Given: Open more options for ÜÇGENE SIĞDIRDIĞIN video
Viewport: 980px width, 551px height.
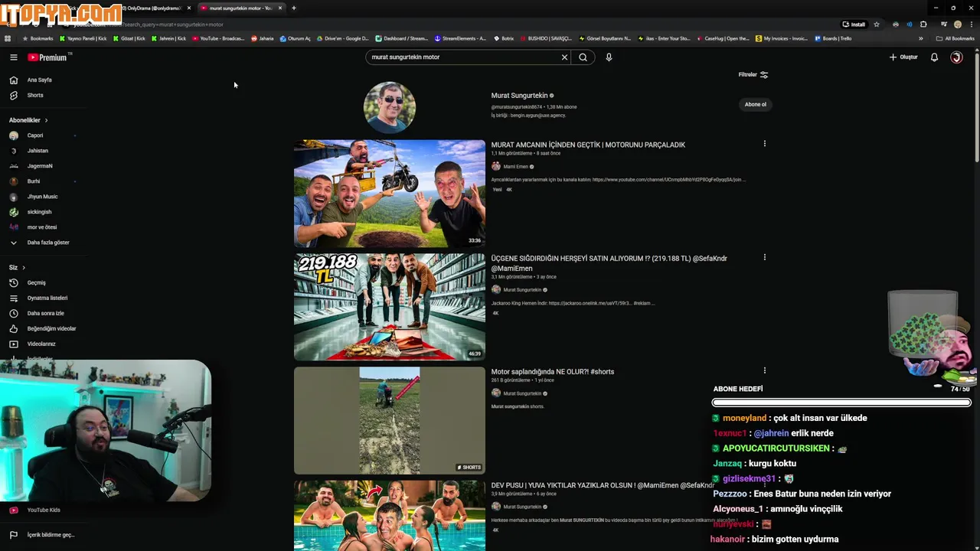Looking at the screenshot, I should click(764, 257).
